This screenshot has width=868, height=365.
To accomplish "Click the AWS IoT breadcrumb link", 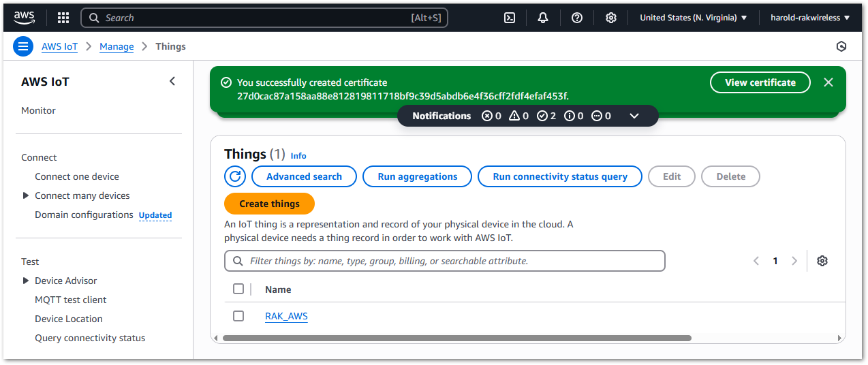I will coord(59,46).
